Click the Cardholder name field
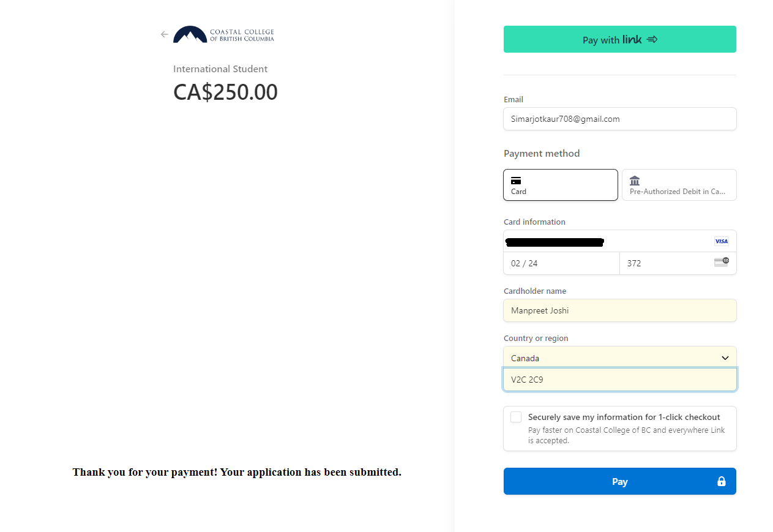 pyautogui.click(x=620, y=310)
